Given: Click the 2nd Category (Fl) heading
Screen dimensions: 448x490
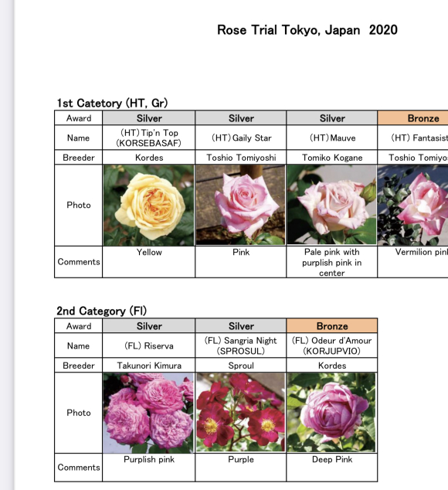Looking at the screenshot, I should (x=101, y=311).
